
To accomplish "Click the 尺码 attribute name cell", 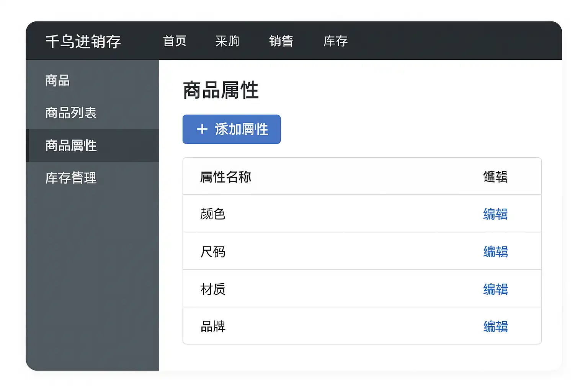I will click(x=213, y=252).
